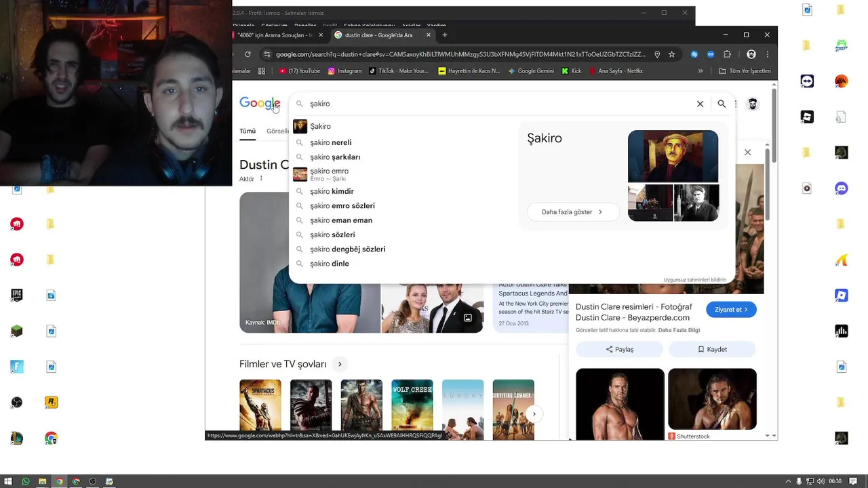Screen dimensions: 868x488
Task: Open Instagram bookmark
Action: click(x=344, y=70)
